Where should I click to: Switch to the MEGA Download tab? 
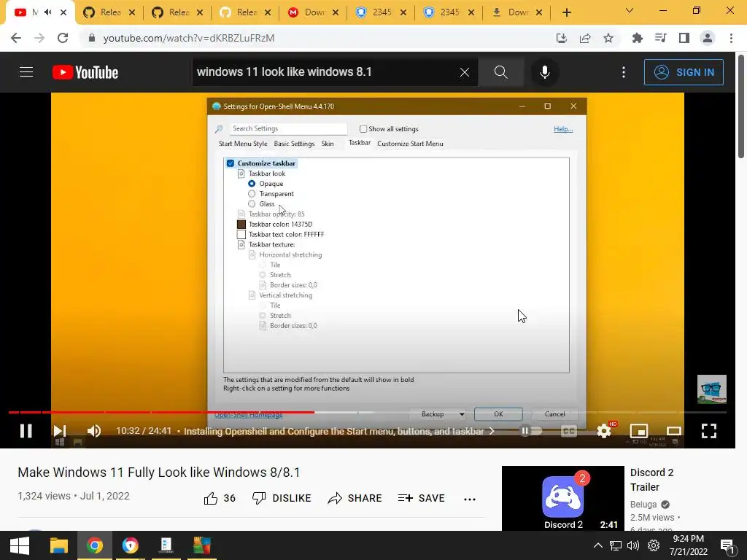click(314, 12)
